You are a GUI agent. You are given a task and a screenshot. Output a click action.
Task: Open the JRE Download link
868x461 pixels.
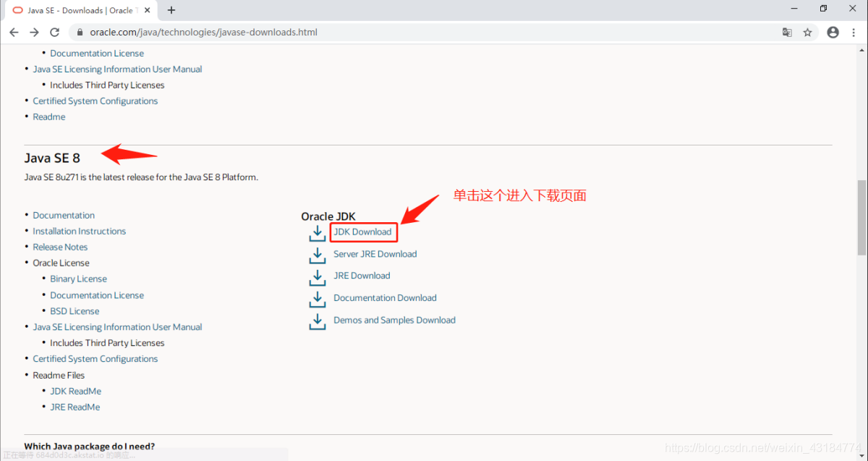pyautogui.click(x=362, y=276)
